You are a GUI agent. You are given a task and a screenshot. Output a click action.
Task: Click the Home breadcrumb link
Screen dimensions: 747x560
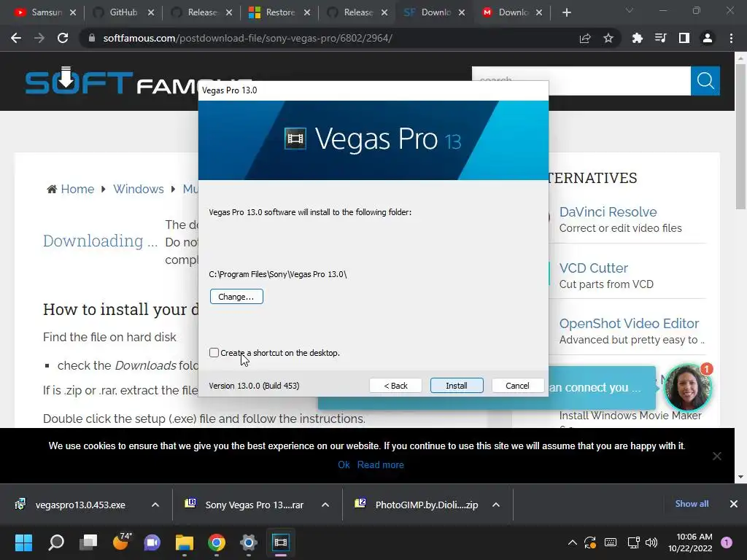[x=77, y=189]
